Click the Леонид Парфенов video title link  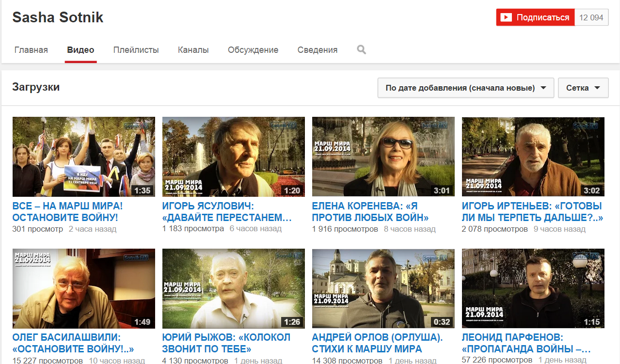[x=526, y=343]
